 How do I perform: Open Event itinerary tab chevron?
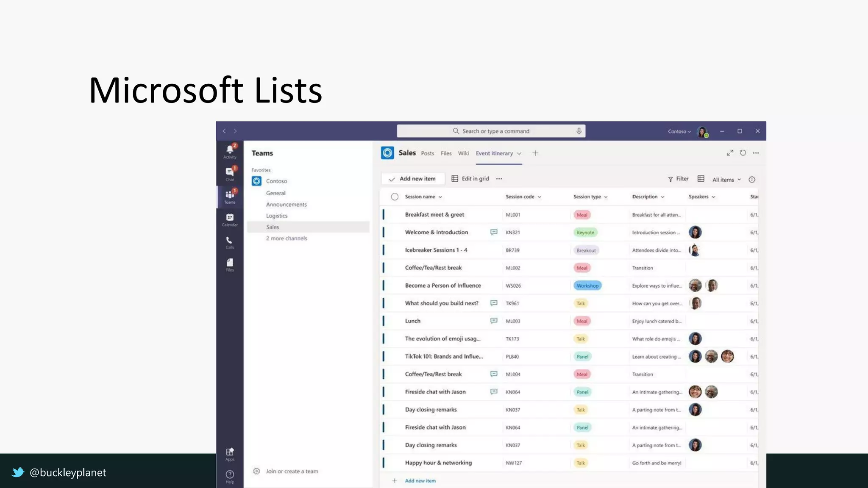519,153
